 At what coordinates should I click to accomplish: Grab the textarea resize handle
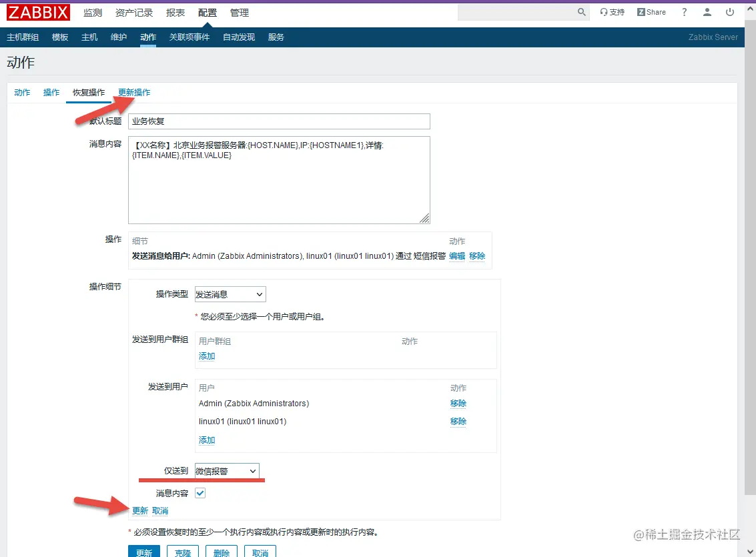[x=424, y=219]
